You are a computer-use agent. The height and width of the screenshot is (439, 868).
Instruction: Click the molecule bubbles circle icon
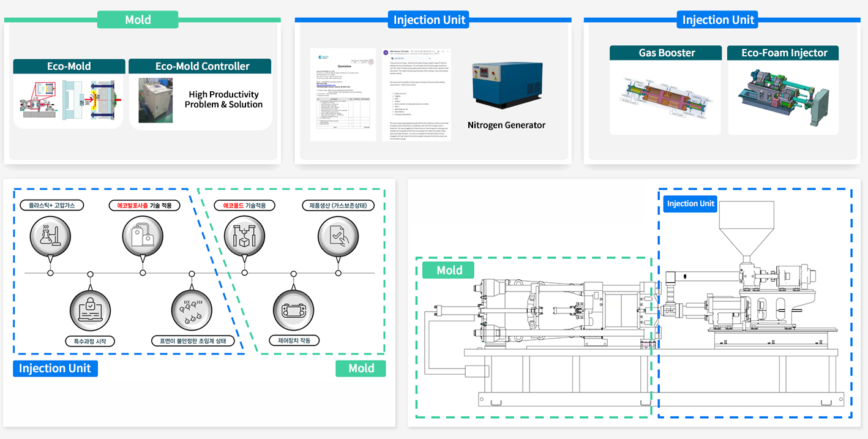point(192,307)
